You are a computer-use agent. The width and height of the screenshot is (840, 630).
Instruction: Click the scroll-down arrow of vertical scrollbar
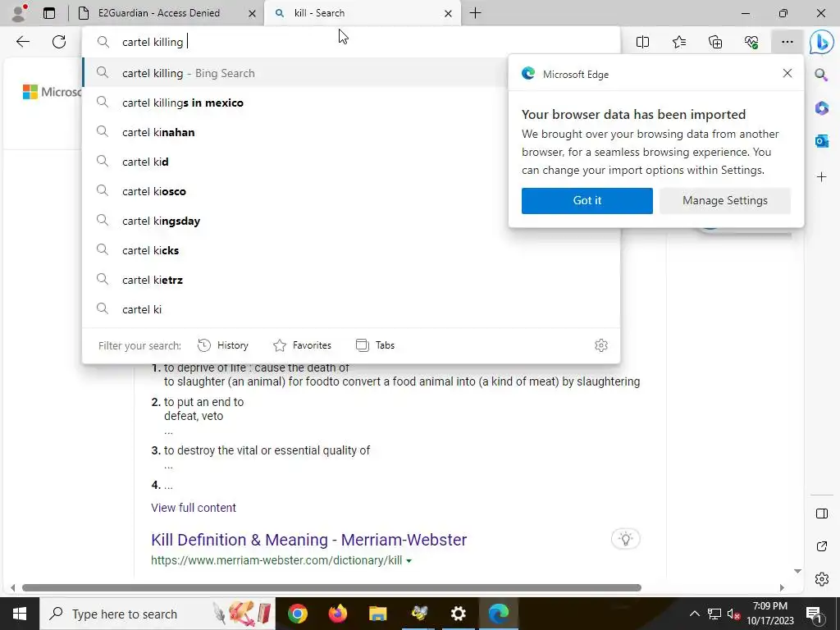coord(797,571)
